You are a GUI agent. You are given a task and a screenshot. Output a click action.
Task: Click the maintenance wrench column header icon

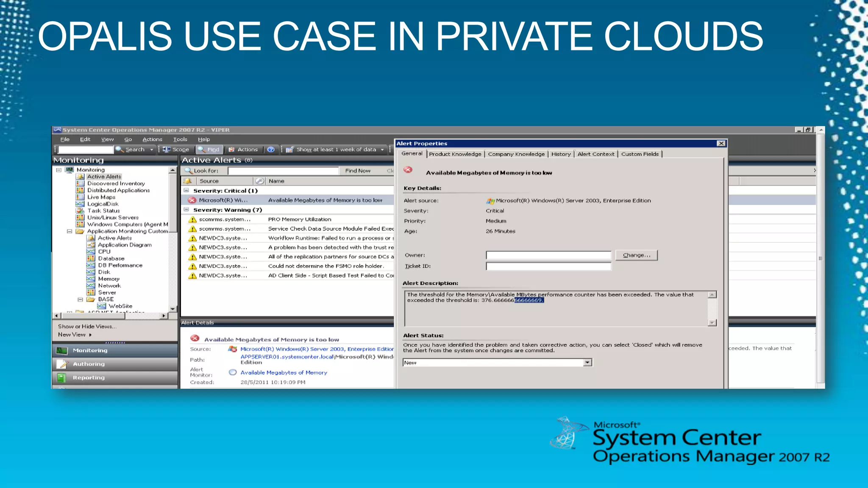(260, 181)
